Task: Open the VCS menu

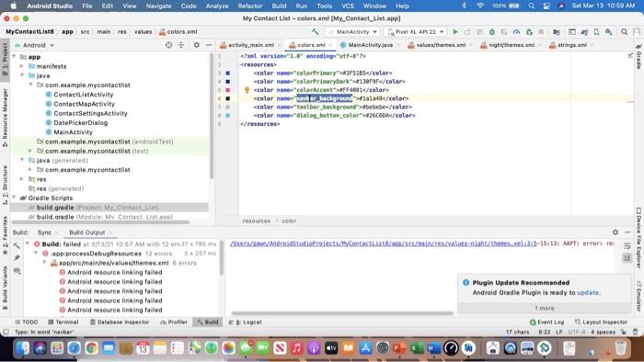Action: tap(348, 6)
